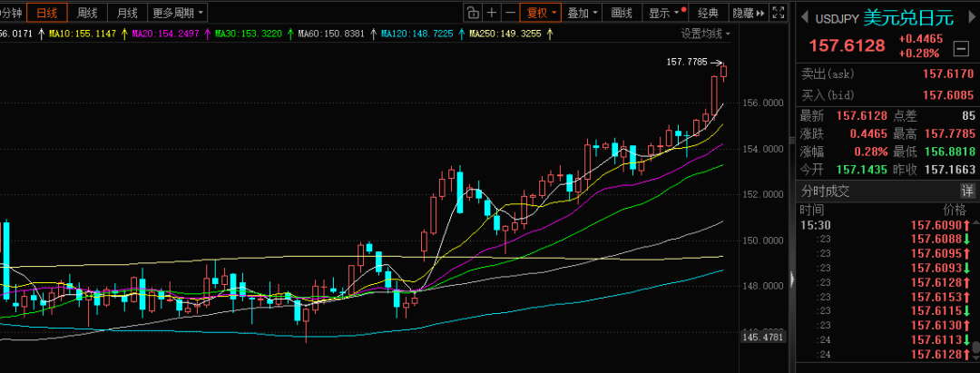Screen dimensions: 980x373
Task: Click the minus box icon beside price change
Action: [x=962, y=46]
